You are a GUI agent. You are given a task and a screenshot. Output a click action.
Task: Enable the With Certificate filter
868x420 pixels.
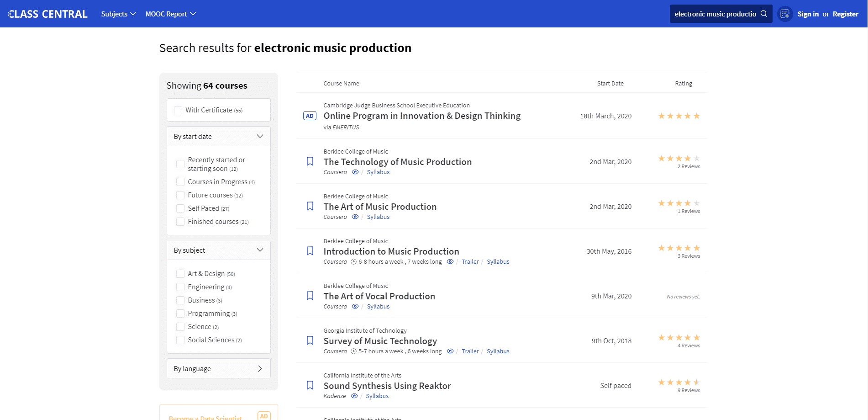[x=178, y=110]
